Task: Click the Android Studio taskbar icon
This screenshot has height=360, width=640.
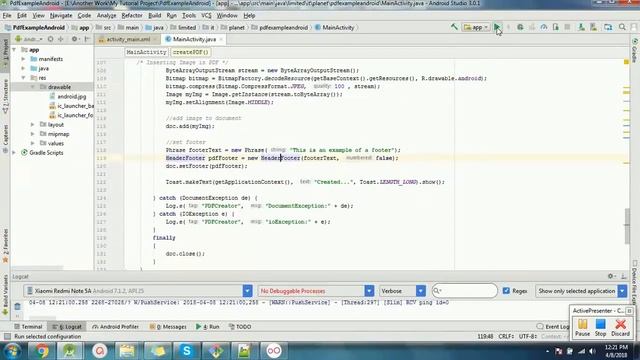Action: click(69, 350)
